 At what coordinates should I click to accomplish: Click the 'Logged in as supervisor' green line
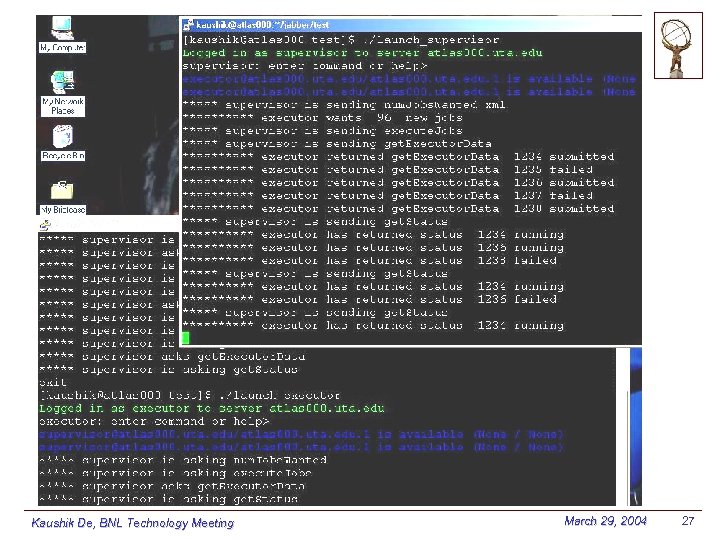coord(362,53)
